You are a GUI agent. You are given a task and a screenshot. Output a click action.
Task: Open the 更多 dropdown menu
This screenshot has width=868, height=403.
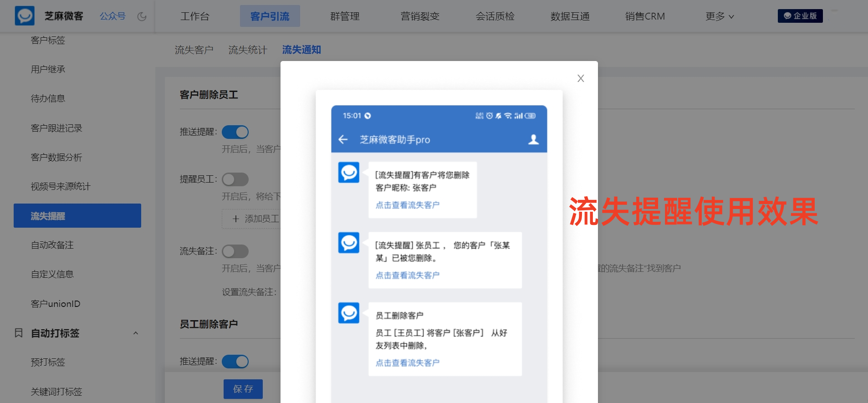coord(720,16)
